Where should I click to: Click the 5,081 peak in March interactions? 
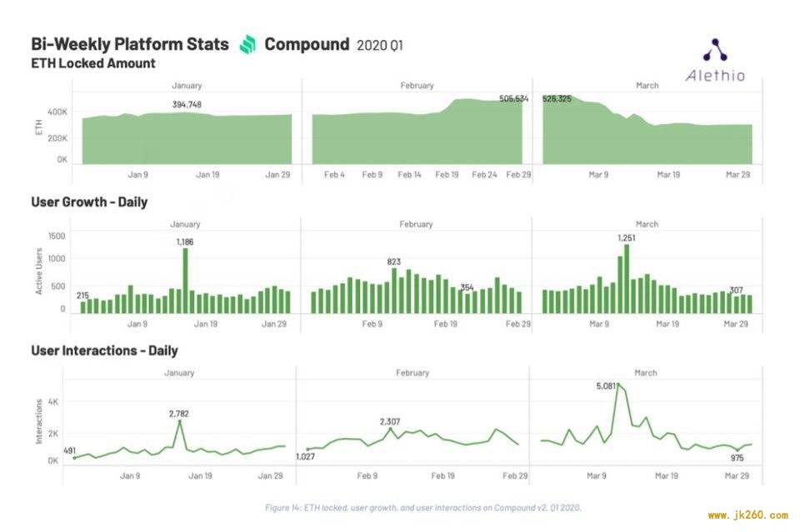[x=619, y=385]
